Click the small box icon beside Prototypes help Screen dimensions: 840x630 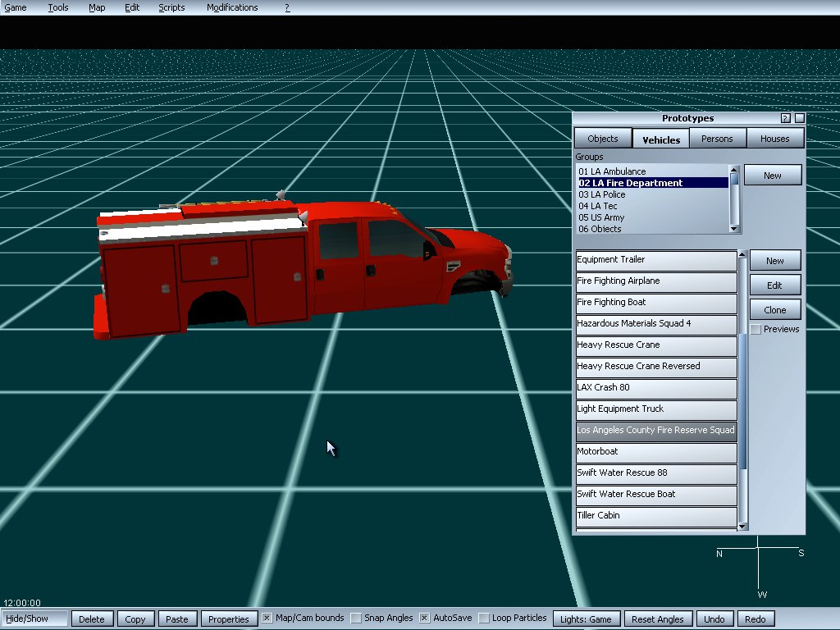coord(799,118)
